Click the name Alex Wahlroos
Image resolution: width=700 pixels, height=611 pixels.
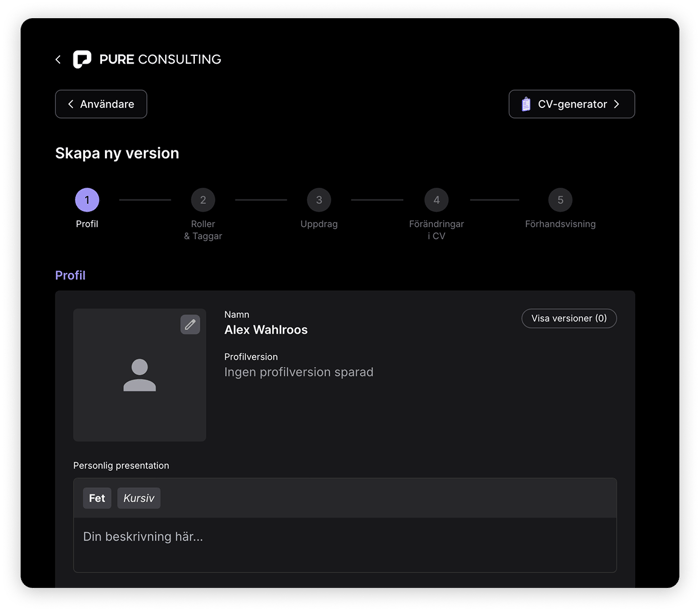[266, 330]
